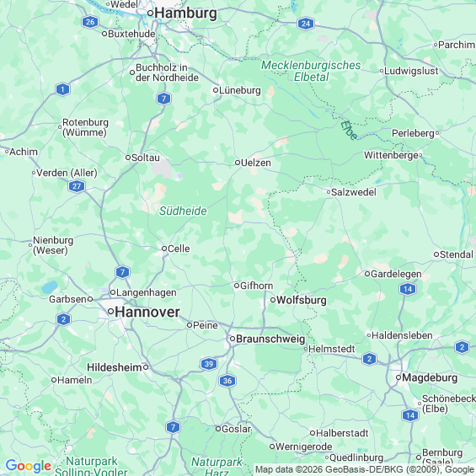Click the Elbe river label
476x476 pixels.
(x=349, y=131)
